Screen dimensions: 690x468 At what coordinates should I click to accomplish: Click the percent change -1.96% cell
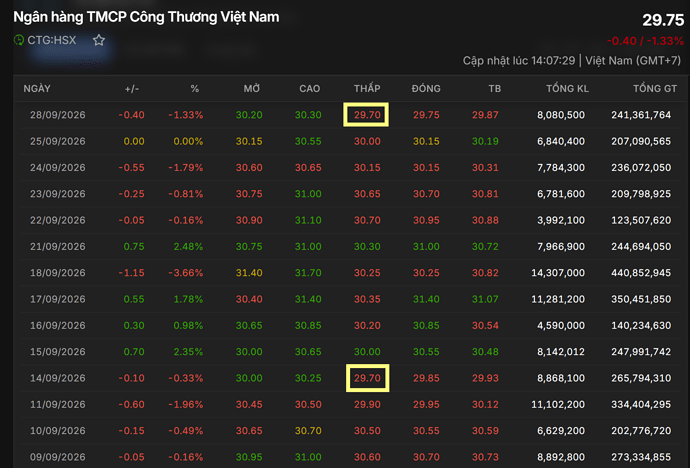186,405
